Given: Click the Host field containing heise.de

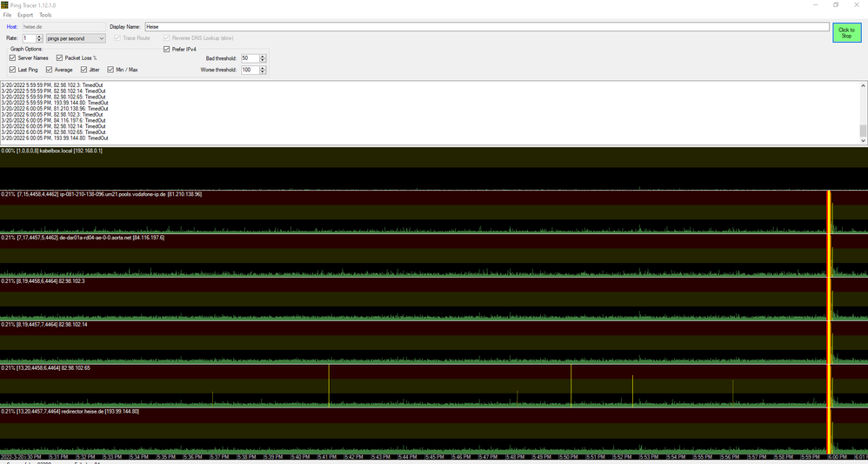Looking at the screenshot, I should tap(63, 27).
